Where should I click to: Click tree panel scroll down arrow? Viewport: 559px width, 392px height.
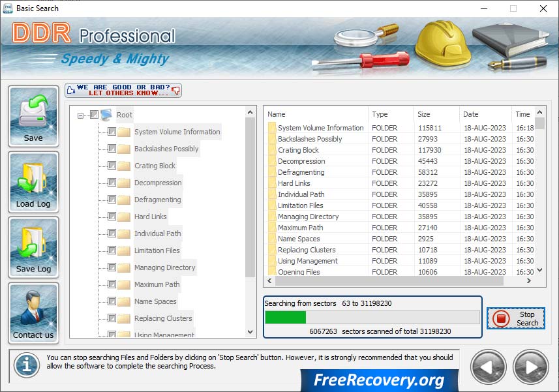[250, 332]
